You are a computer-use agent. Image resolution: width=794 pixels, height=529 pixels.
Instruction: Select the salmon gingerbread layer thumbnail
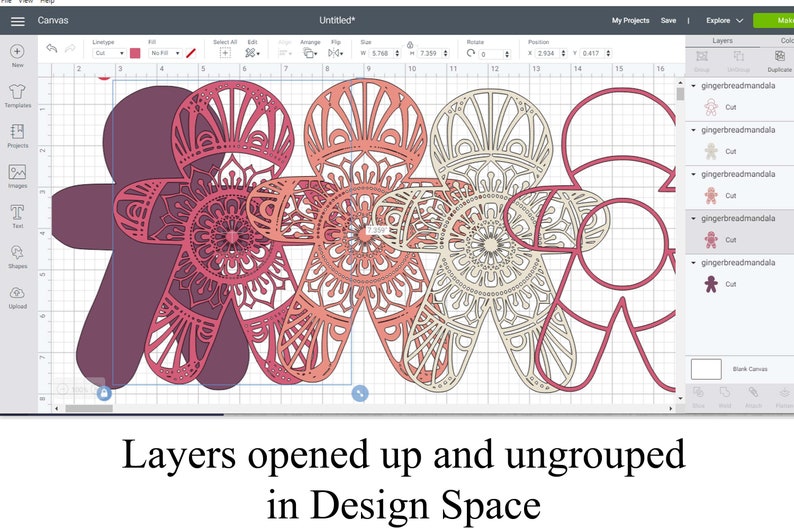[711, 195]
